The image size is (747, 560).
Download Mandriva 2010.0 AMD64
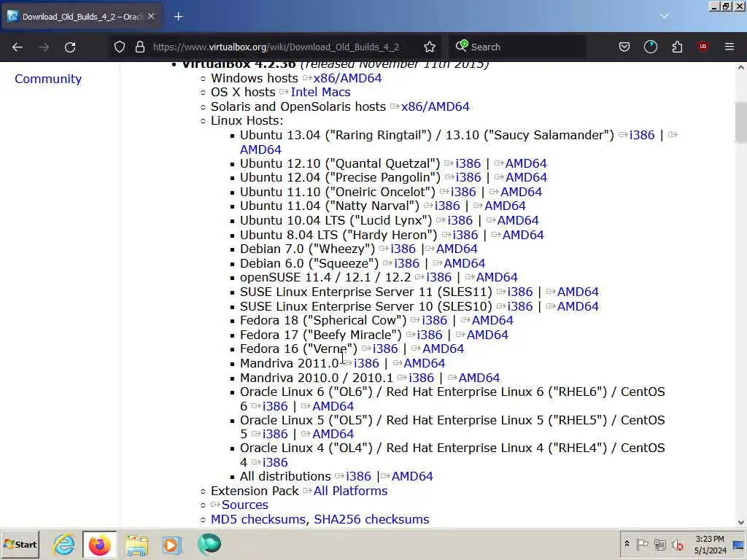point(479,378)
